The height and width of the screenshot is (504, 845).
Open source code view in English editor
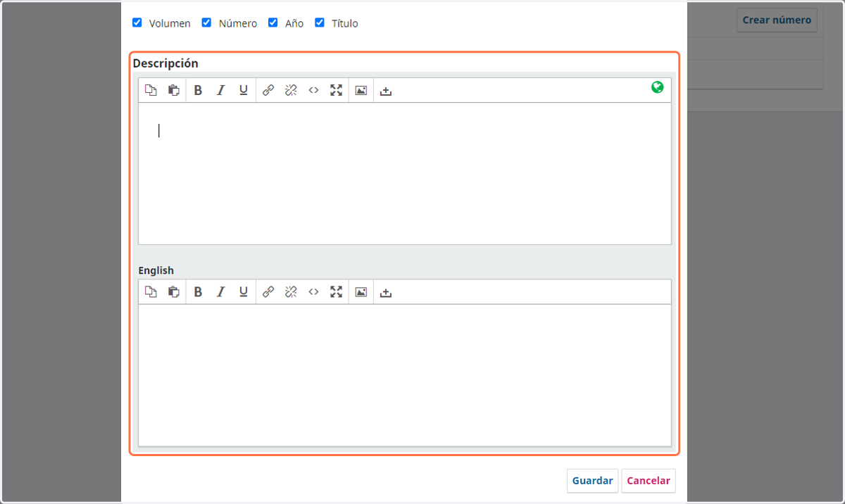click(313, 291)
